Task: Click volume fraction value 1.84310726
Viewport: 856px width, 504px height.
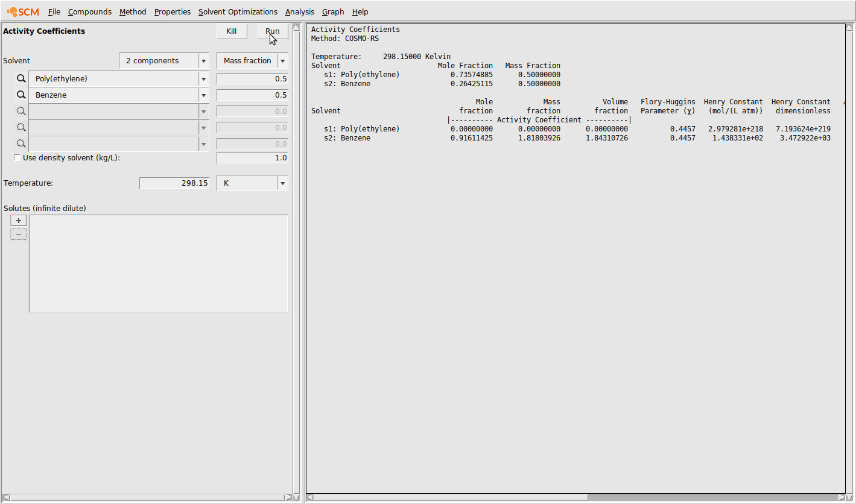Action: [x=607, y=138]
